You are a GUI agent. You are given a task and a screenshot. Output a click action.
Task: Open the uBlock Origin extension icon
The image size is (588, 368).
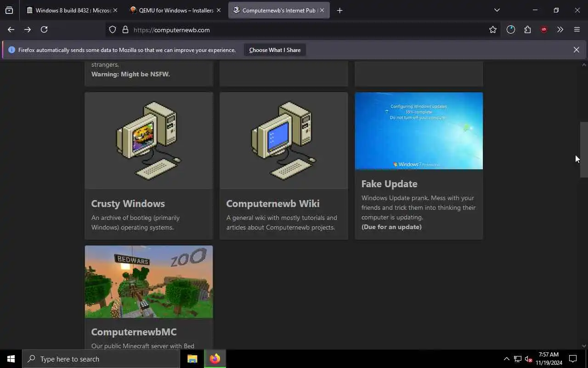coord(544,29)
